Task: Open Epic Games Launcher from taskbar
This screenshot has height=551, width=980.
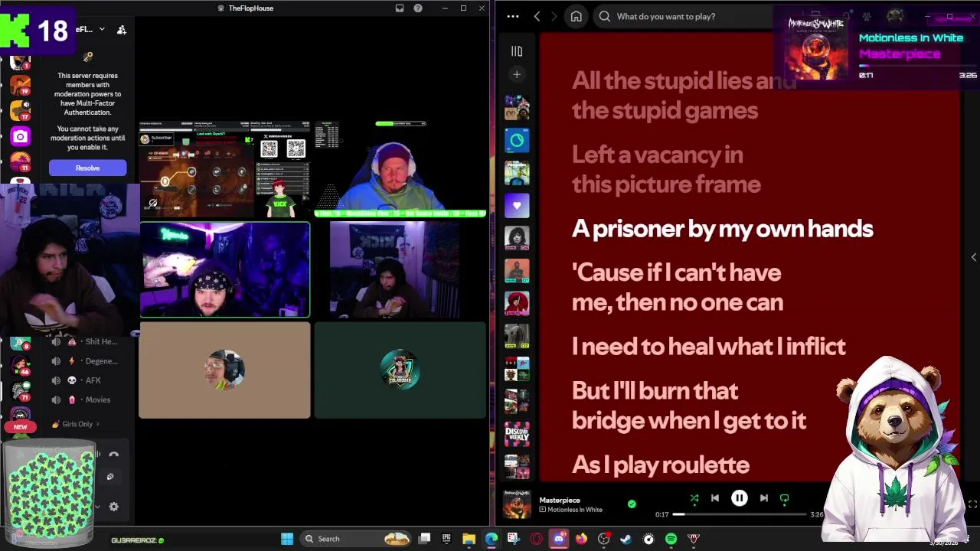Action: pos(446,539)
